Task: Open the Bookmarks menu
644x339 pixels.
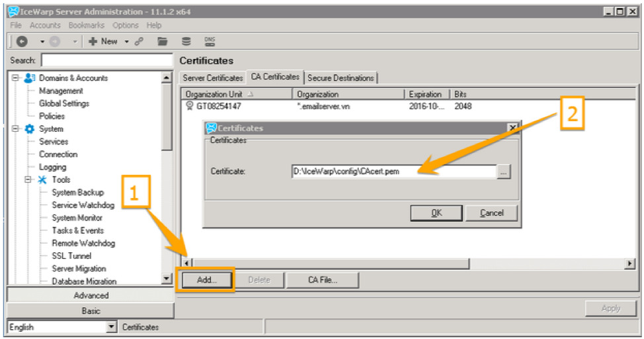Action: click(86, 25)
